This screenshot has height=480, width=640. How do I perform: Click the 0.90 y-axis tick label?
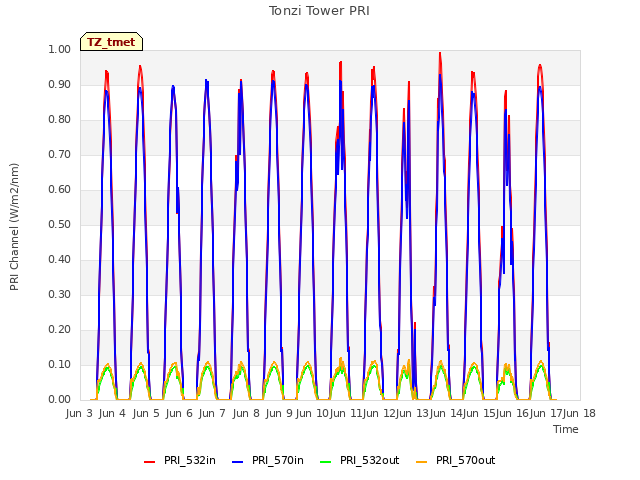60,84
